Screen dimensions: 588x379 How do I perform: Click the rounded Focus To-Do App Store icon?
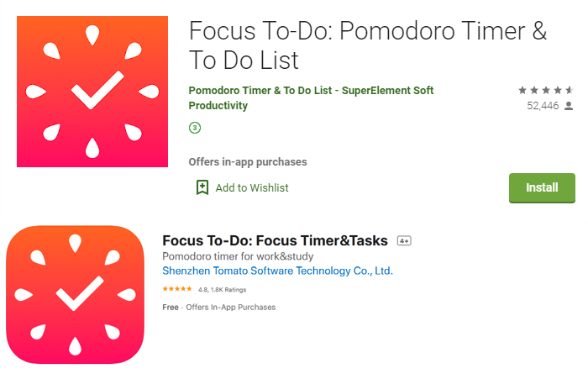[x=75, y=295]
